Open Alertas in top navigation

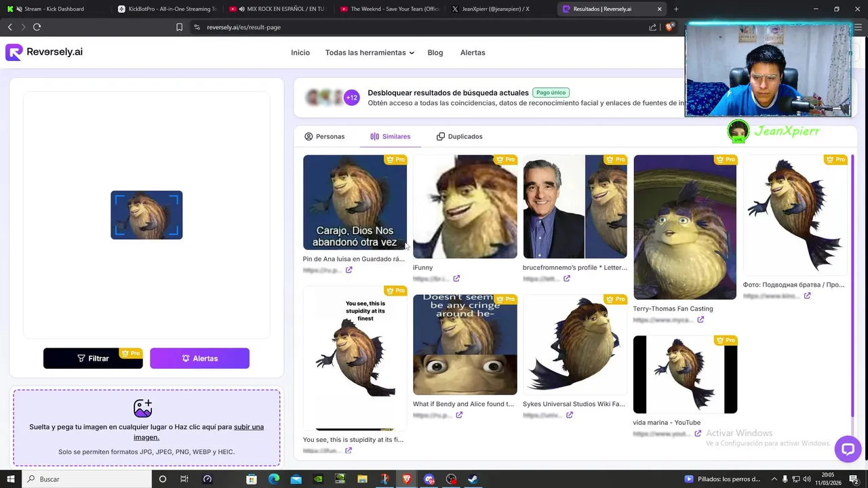point(473,52)
